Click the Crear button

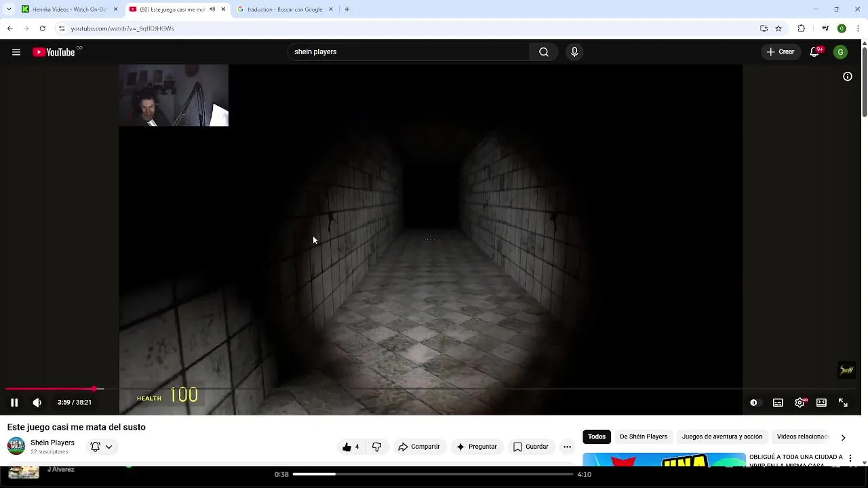pos(780,52)
